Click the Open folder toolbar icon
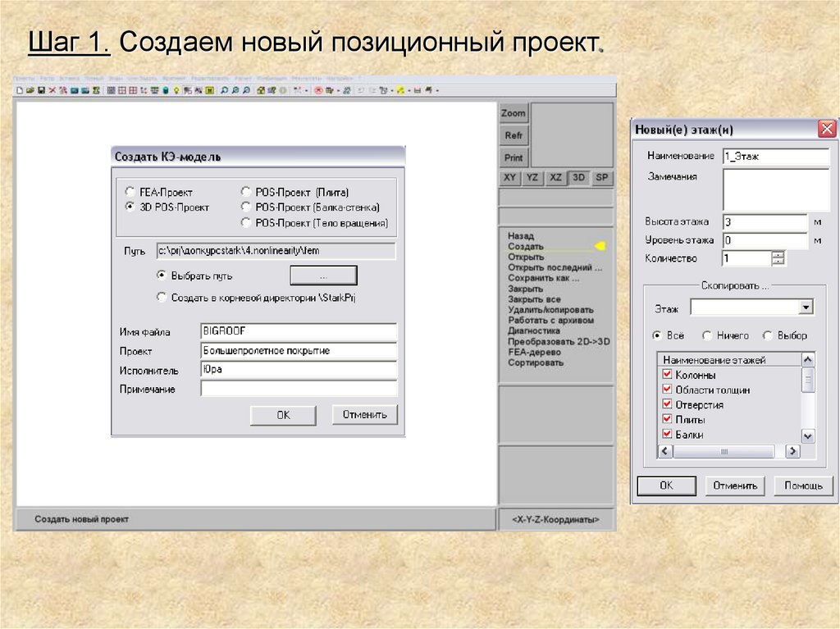 (30, 90)
